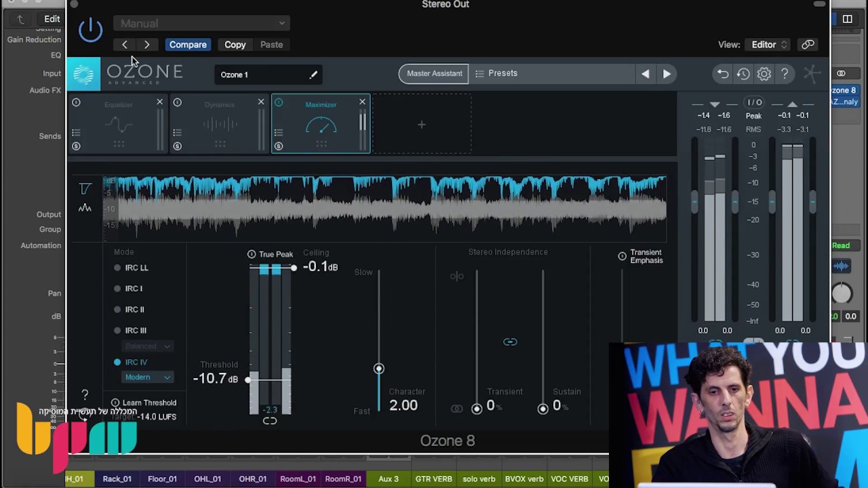868x488 pixels.
Task: Select the Maximizer module
Action: pyautogui.click(x=321, y=124)
